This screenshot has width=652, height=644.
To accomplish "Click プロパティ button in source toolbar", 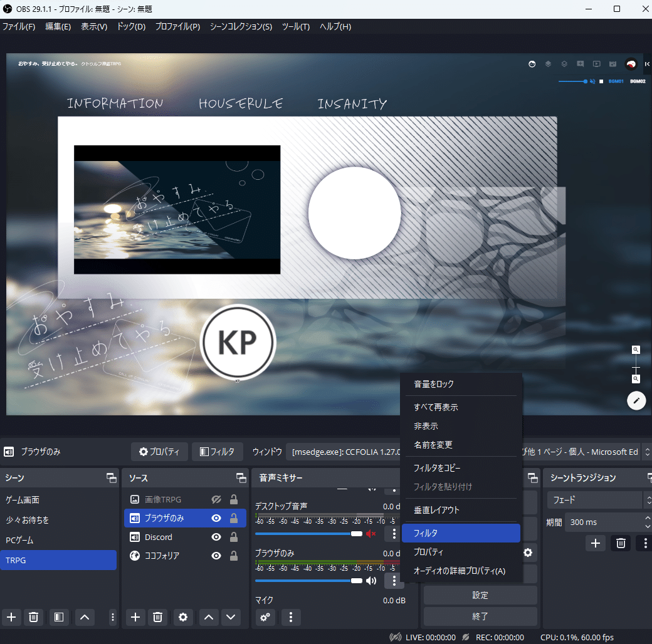I will [x=159, y=452].
